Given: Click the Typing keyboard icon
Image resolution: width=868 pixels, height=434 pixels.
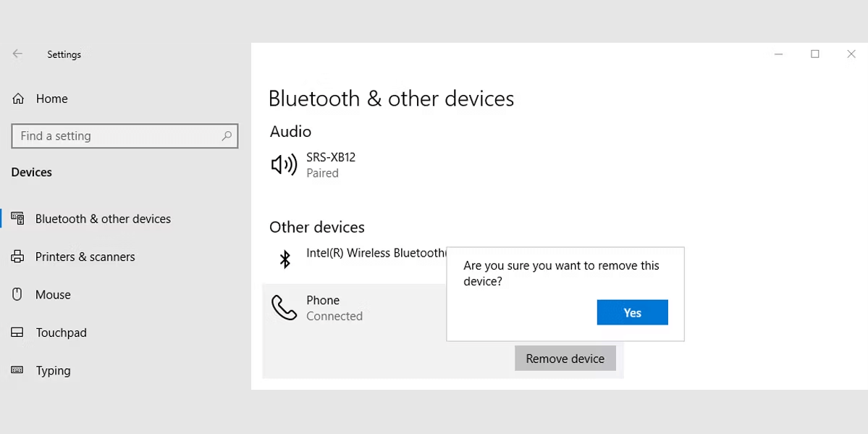Looking at the screenshot, I should pos(17,370).
